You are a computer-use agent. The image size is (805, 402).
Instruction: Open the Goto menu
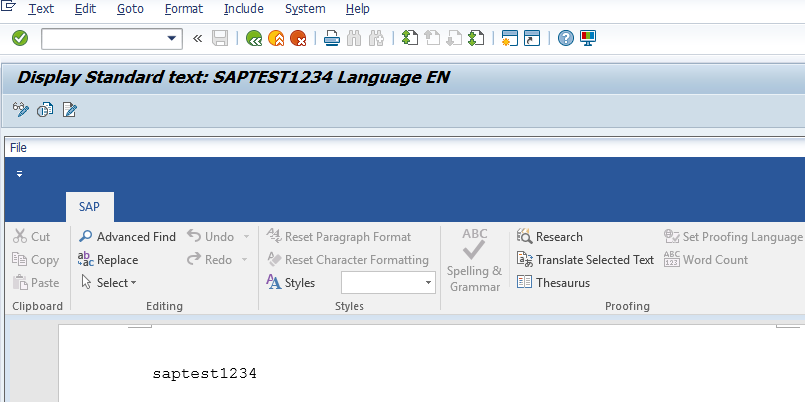130,9
